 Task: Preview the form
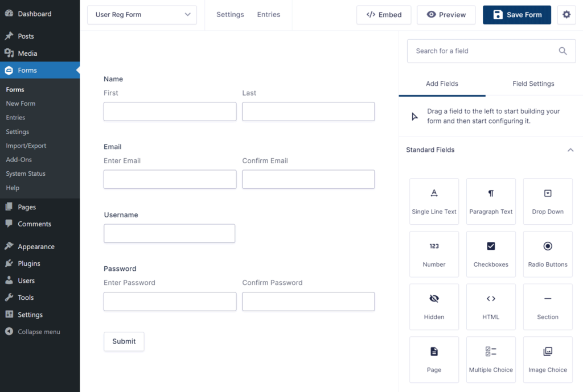pos(446,15)
